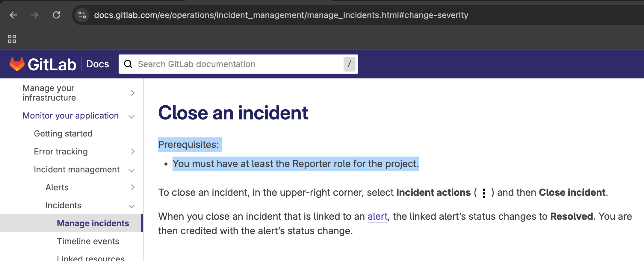Click the search magnifier icon
This screenshot has height=261, width=644.
click(x=128, y=64)
